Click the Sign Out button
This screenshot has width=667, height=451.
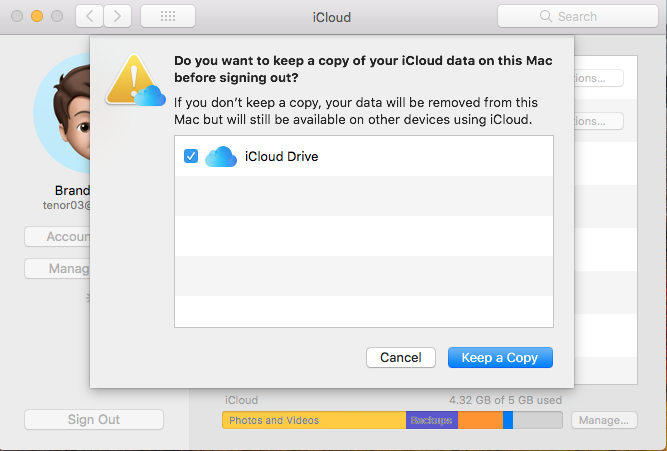point(94,420)
